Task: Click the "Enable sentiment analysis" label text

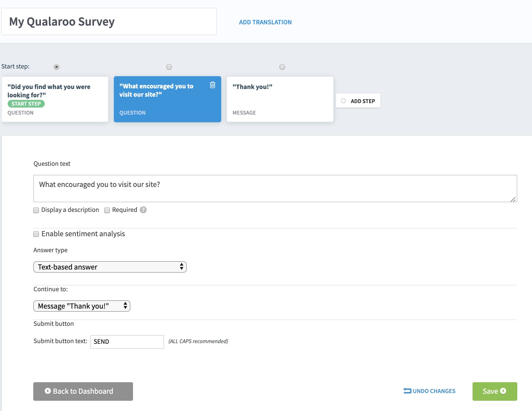Action: coord(83,234)
